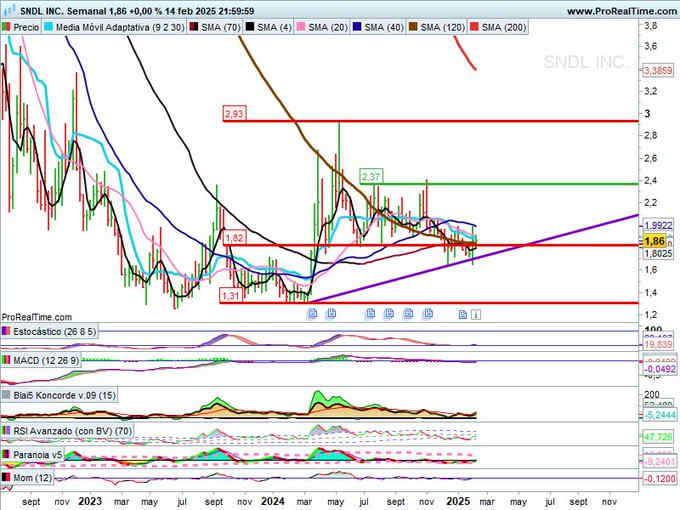Click the -0,1200 momentum value tag
The width and height of the screenshot is (680, 510).
pos(660,479)
